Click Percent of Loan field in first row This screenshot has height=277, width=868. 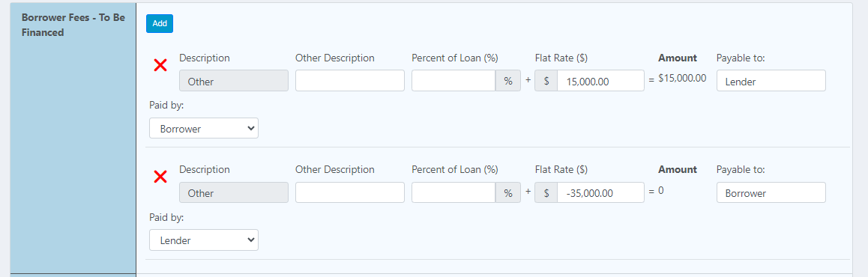pos(453,81)
